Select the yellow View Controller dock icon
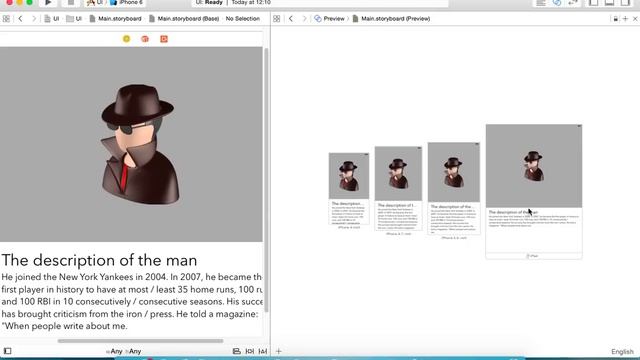This screenshot has width=640, height=360. pyautogui.click(x=127, y=39)
